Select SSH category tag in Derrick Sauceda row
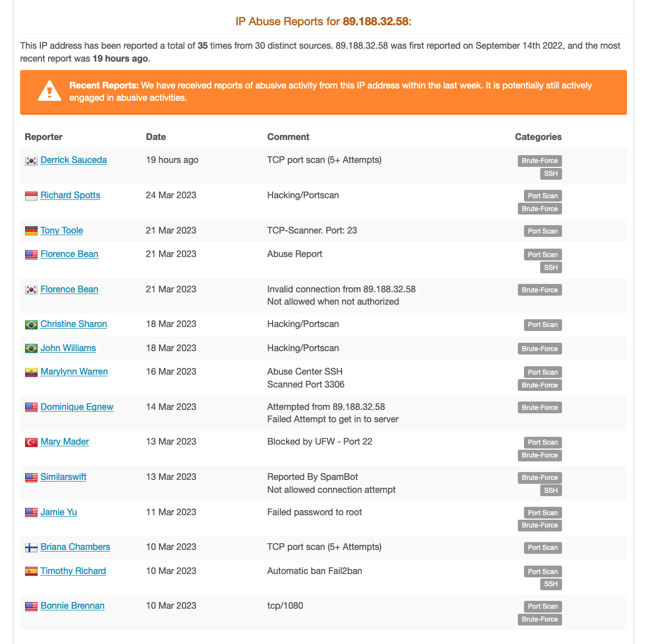The height and width of the screenshot is (644, 646). [551, 174]
